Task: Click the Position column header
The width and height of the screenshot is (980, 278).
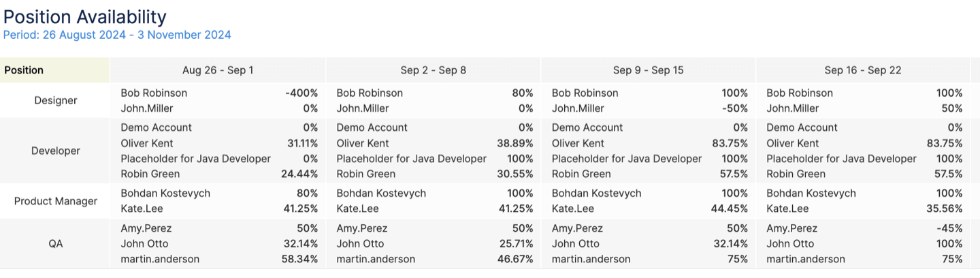Action: click(24, 70)
